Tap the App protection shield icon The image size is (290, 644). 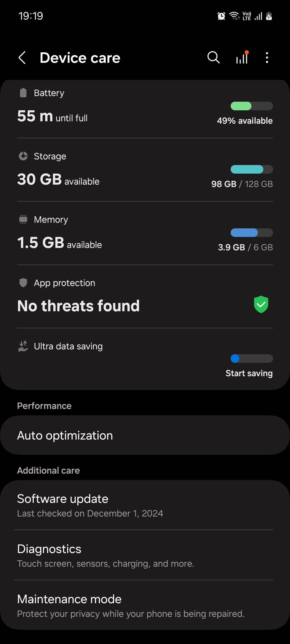(x=23, y=283)
